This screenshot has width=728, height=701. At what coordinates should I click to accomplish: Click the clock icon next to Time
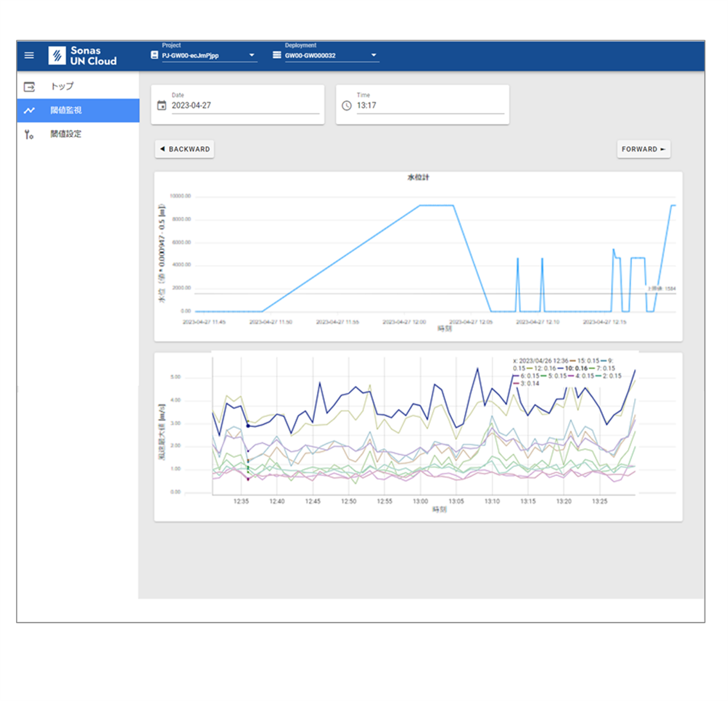coord(347,106)
